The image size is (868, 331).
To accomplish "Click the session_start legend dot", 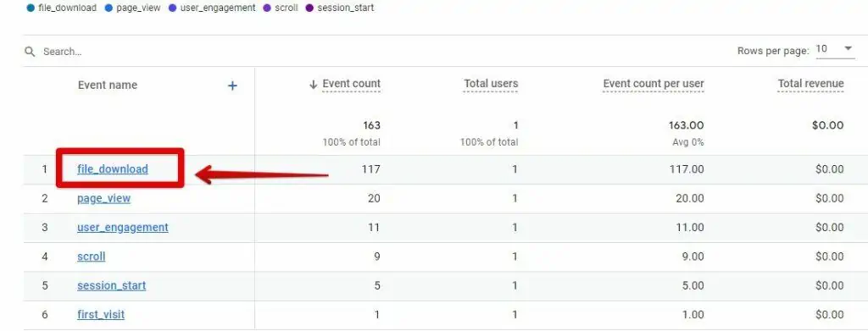I will pos(309,8).
